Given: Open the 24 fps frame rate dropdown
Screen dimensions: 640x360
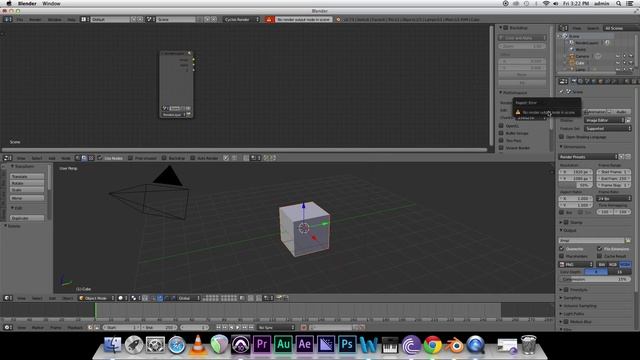Looking at the screenshot, I should point(613,199).
